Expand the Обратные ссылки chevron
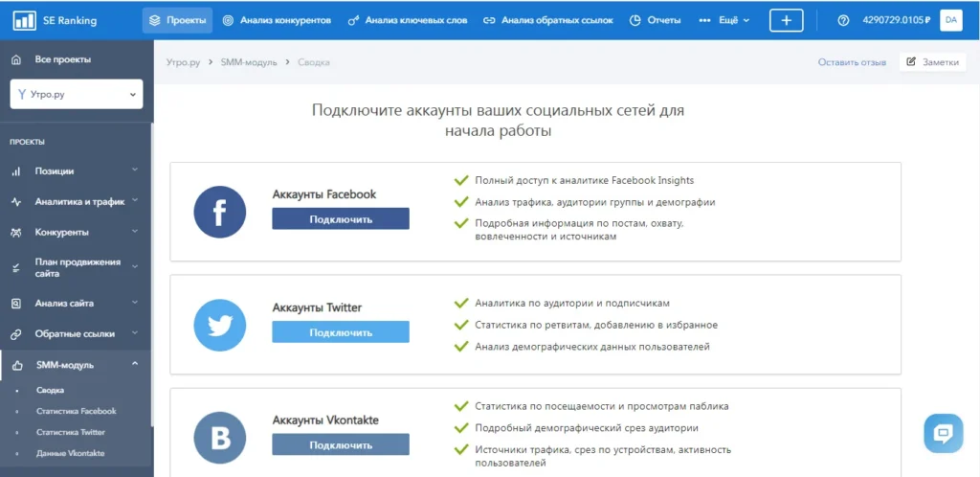 pyautogui.click(x=134, y=332)
